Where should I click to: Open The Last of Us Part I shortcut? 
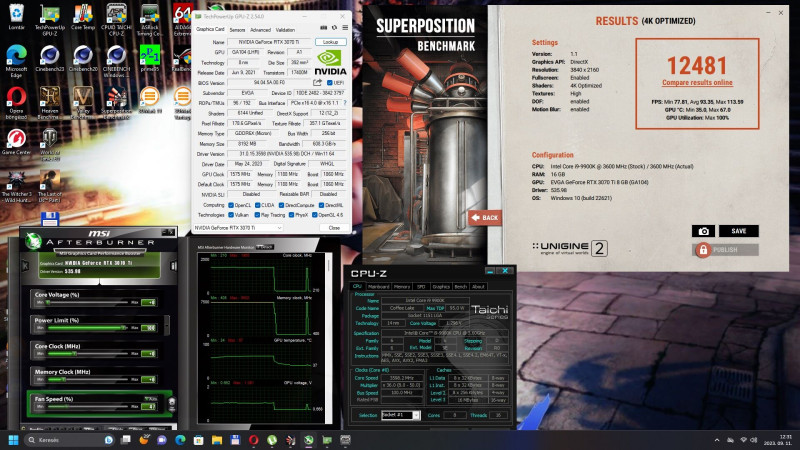pos(49,186)
